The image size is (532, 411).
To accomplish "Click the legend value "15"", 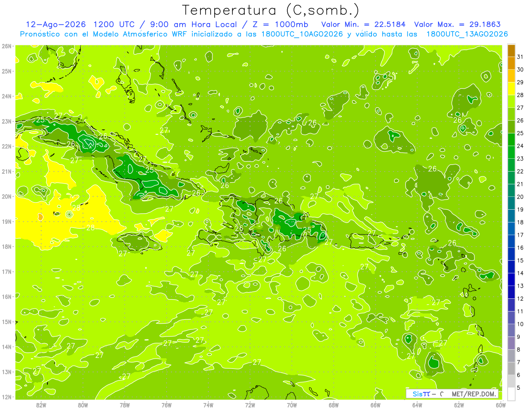I will coord(520,261).
